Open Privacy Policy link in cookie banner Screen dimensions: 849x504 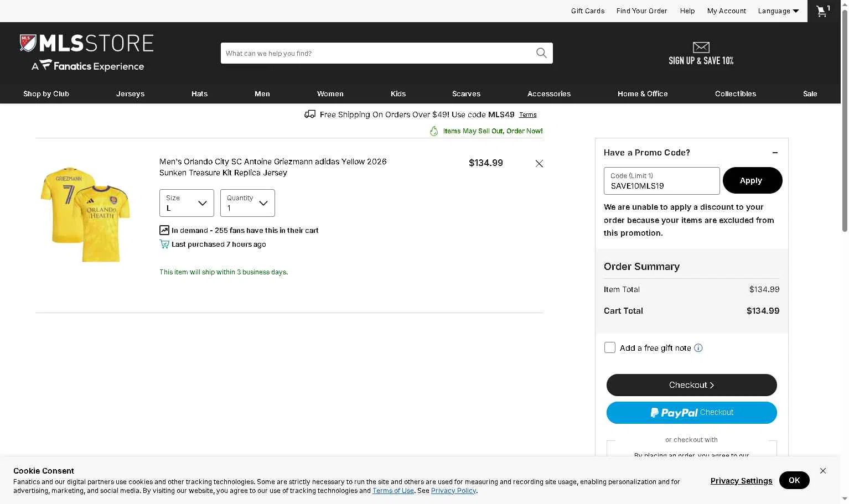coord(454,491)
